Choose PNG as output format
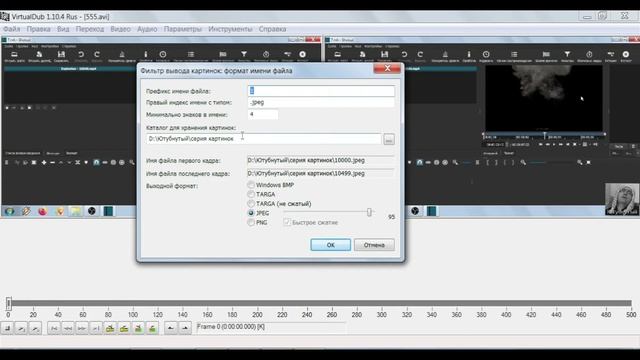640x360 pixels. click(251, 222)
